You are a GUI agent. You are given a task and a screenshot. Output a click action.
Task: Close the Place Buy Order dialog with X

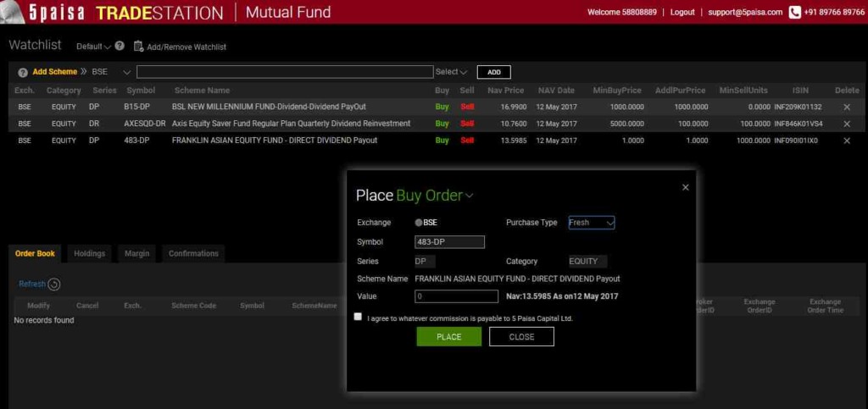[x=686, y=187]
